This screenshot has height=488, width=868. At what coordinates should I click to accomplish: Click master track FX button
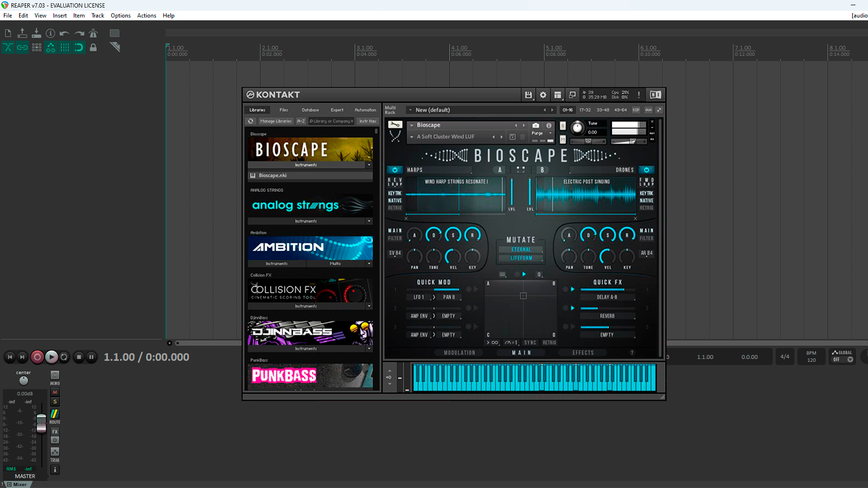tap(55, 431)
